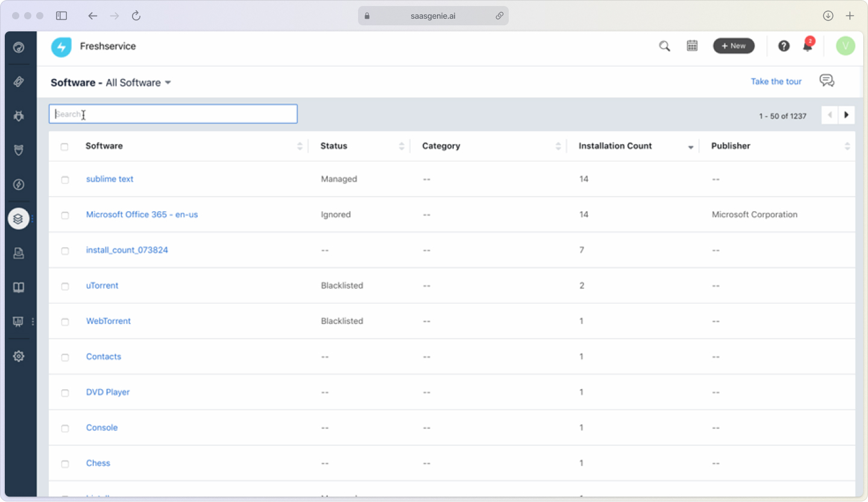Open install_count_073824 link
The image size is (868, 502).
click(x=127, y=250)
